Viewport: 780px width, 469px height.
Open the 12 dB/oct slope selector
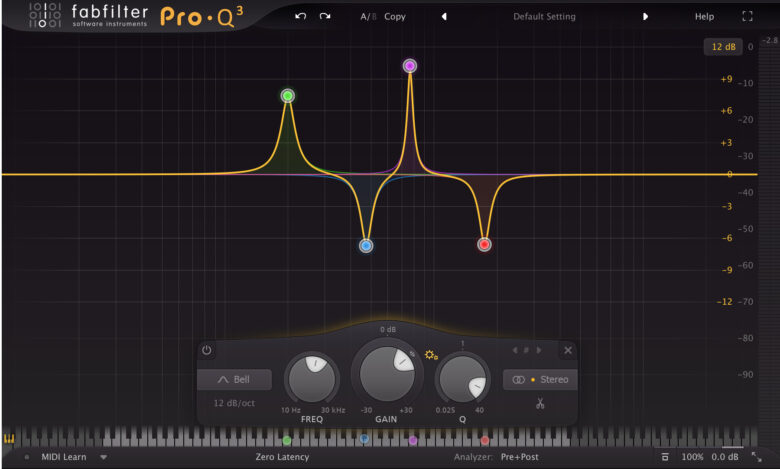tap(234, 403)
